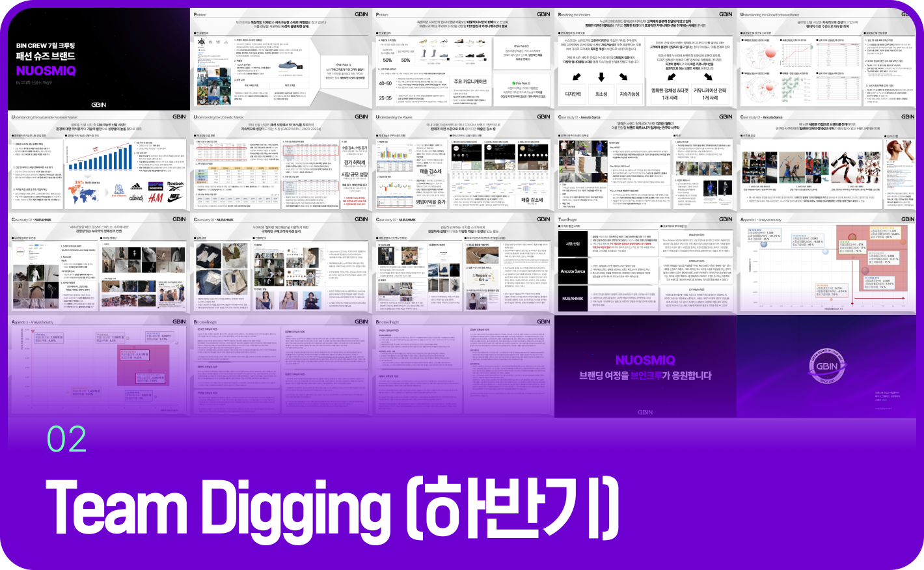Open the Problem slide with blue mule shoe
Image resolution: width=924 pixels, height=570 pixels.
tap(282, 59)
